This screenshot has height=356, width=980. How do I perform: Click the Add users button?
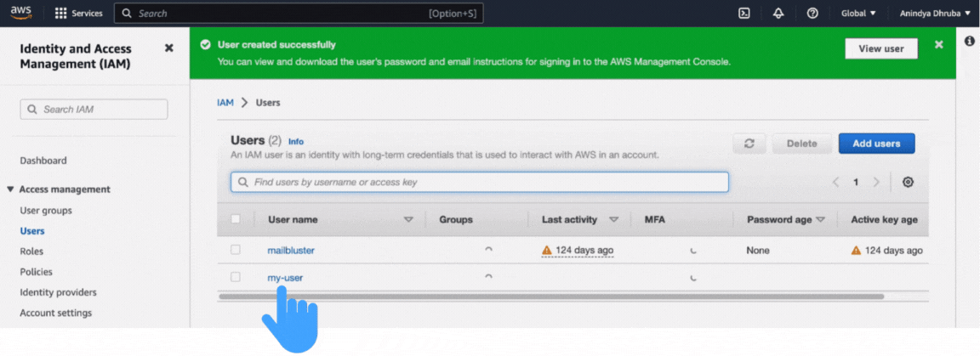click(x=876, y=144)
